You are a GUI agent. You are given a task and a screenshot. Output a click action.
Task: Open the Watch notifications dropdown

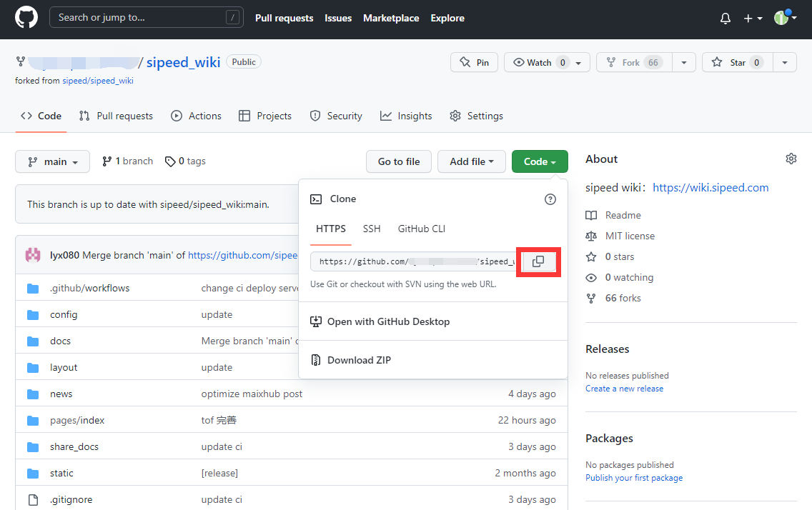547,63
